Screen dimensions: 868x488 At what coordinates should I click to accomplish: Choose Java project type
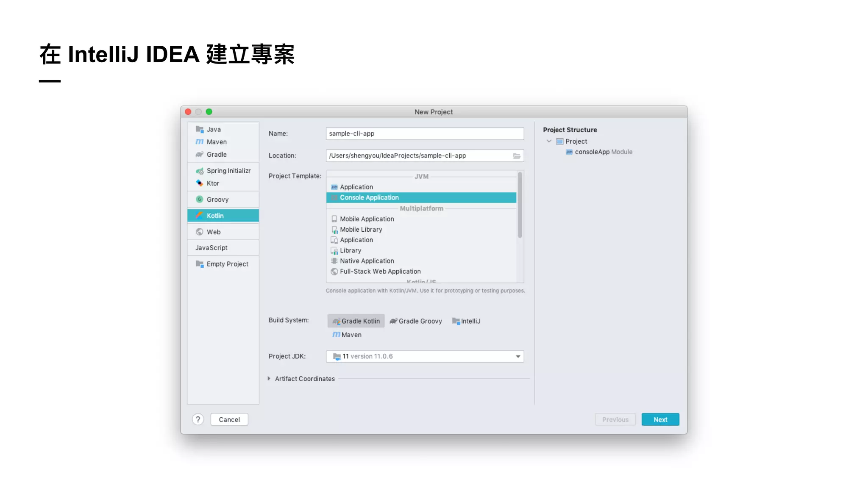click(x=223, y=129)
